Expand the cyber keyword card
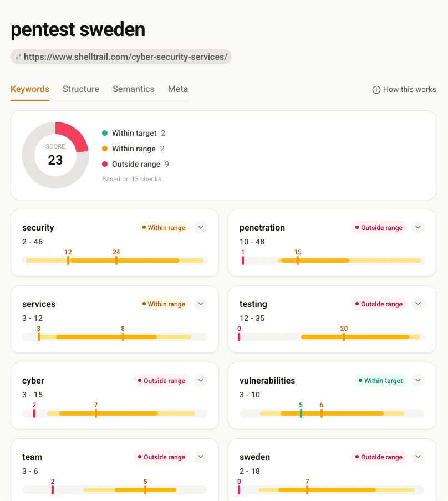Image resolution: width=448 pixels, height=501 pixels. click(x=200, y=380)
